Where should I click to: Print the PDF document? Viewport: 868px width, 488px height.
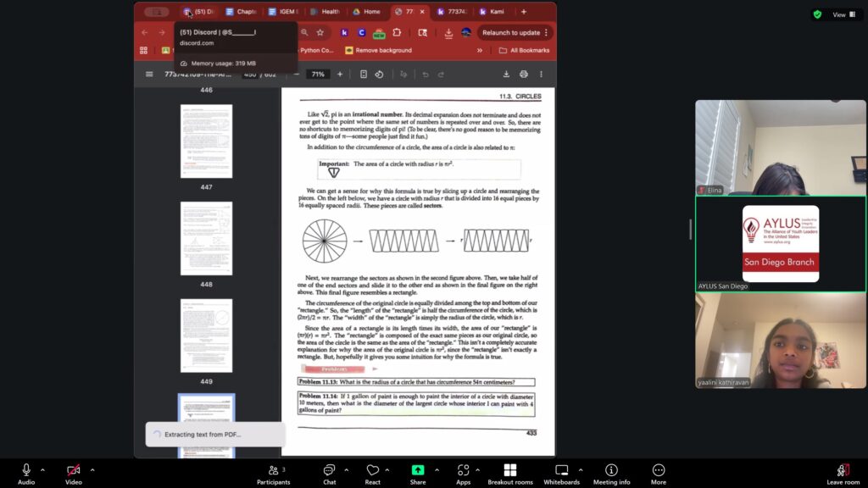tap(524, 75)
